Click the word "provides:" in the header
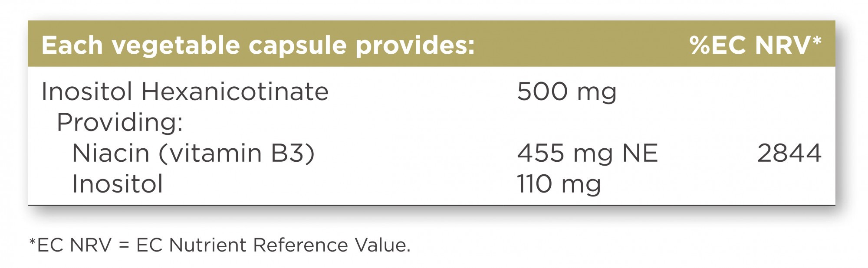Image resolution: width=868 pixels, height=268 pixels. pyautogui.click(x=415, y=46)
